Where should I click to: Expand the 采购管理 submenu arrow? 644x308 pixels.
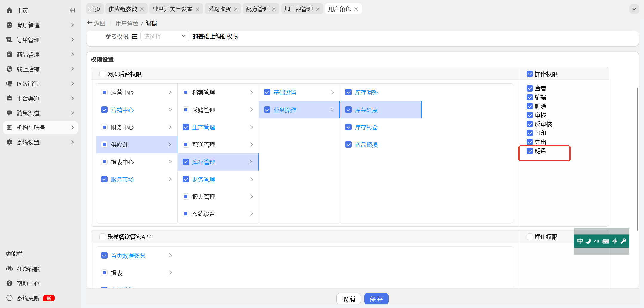[251, 110]
